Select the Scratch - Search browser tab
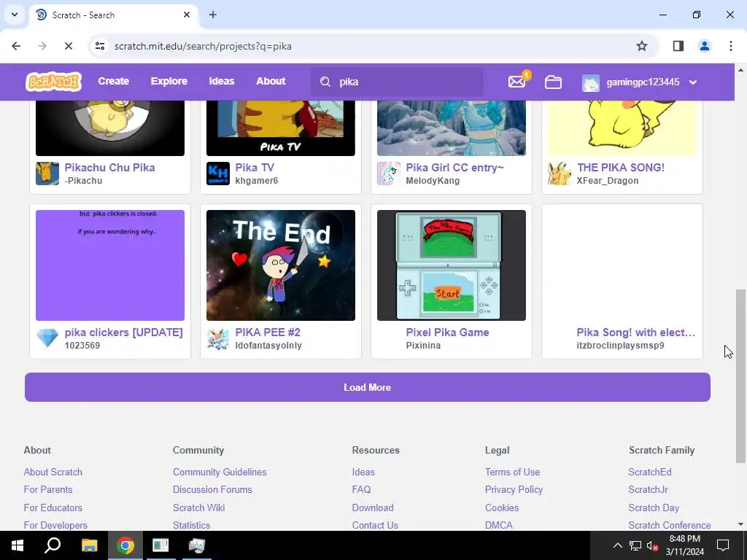This screenshot has height=560, width=747. [113, 15]
